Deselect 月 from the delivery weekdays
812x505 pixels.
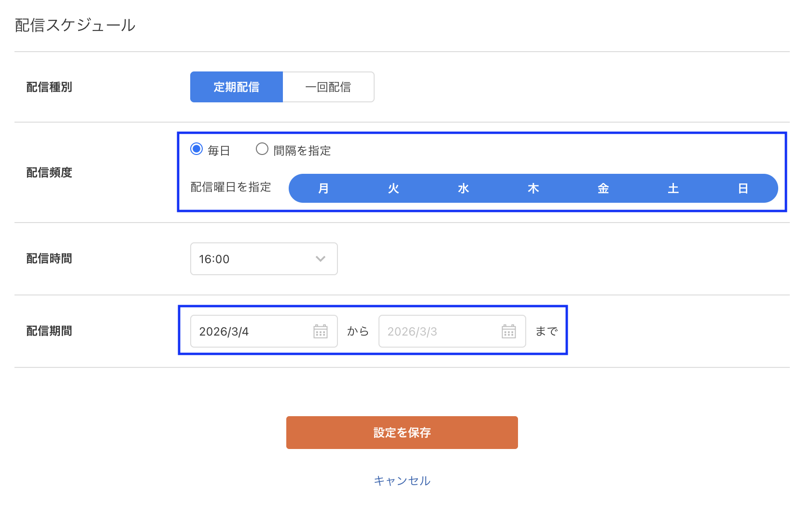coord(323,188)
